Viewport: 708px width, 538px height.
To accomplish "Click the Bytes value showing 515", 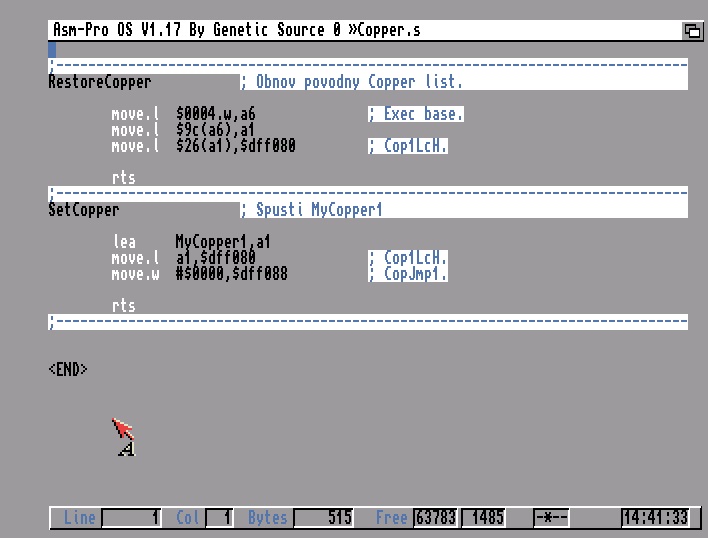I will pos(325,518).
